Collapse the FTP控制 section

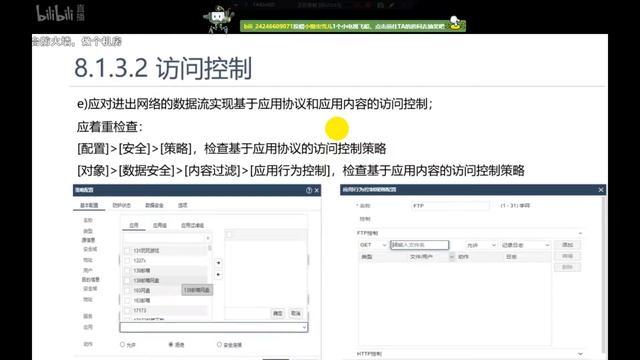580,233
